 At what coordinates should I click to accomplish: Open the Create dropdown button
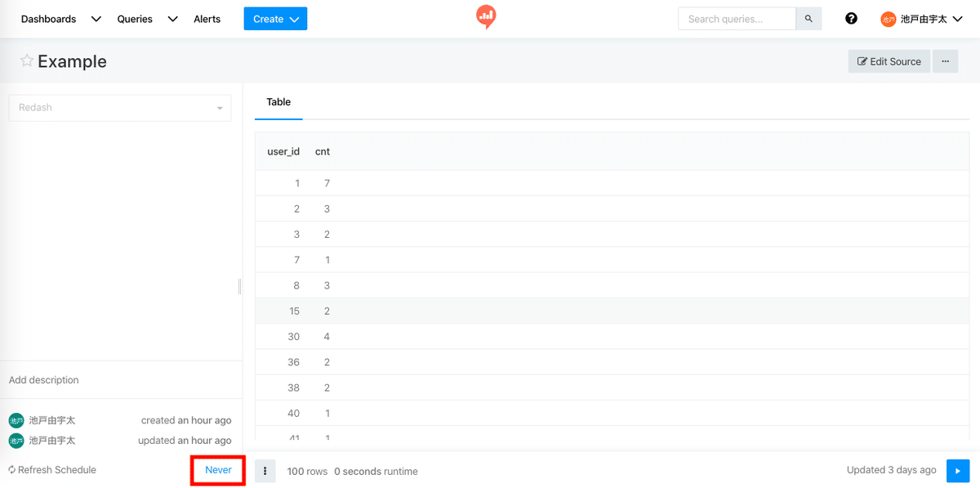[275, 19]
